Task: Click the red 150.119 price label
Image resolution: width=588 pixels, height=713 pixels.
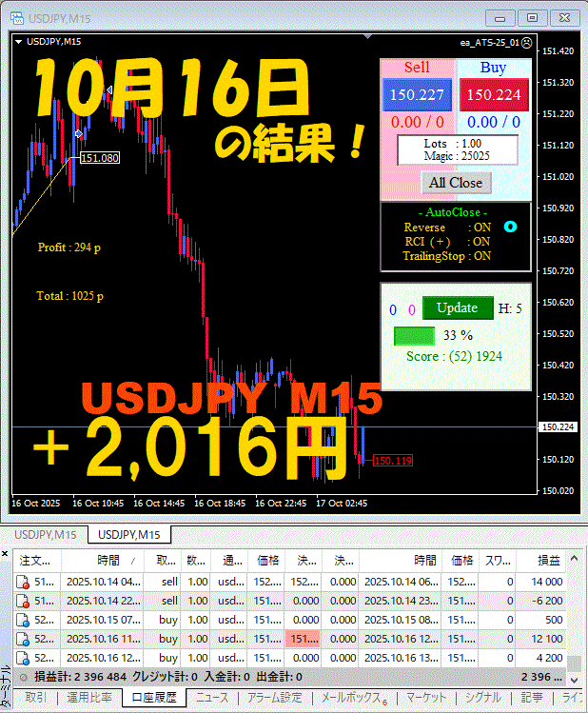Action: pos(393,461)
